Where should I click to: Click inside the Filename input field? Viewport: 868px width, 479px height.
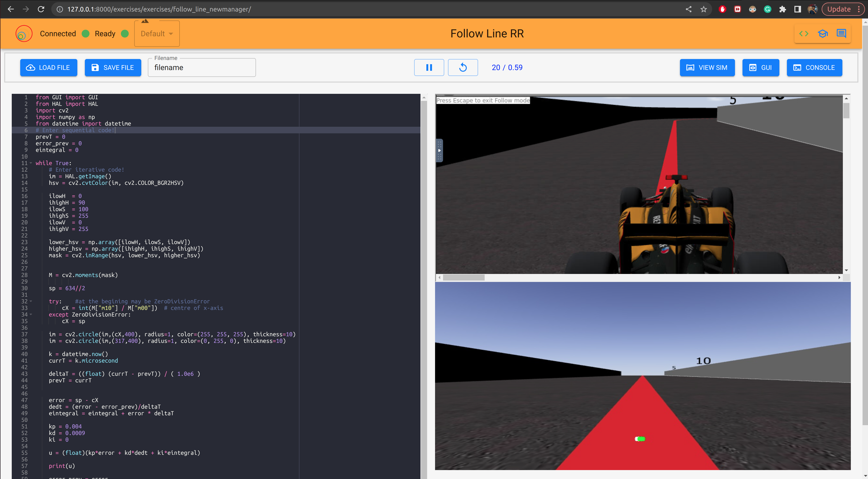click(x=201, y=67)
